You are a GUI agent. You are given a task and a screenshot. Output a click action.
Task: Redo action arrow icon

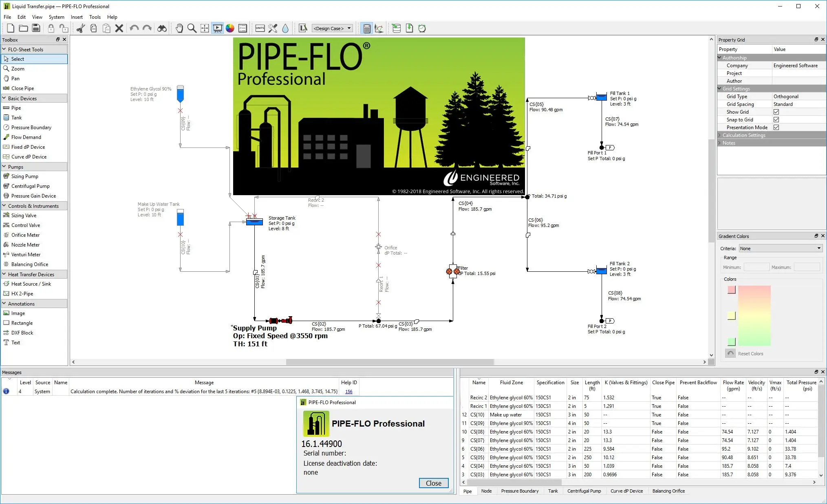point(147,28)
